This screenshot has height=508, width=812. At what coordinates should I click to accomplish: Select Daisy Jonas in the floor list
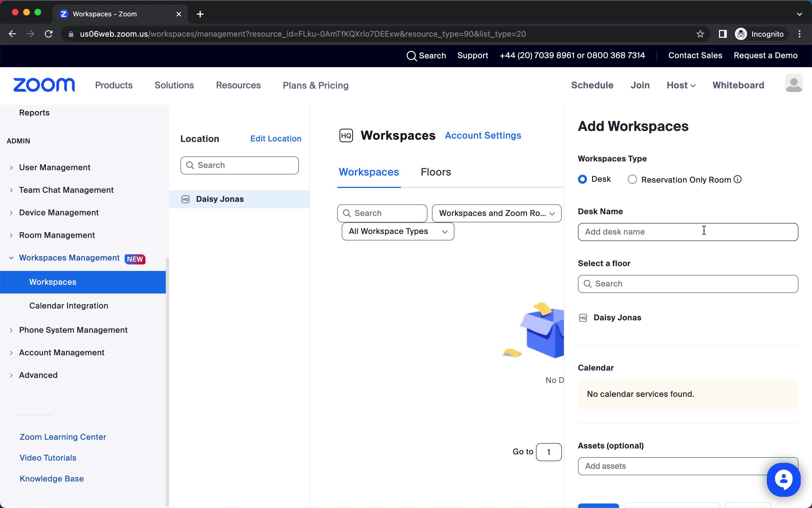617,318
